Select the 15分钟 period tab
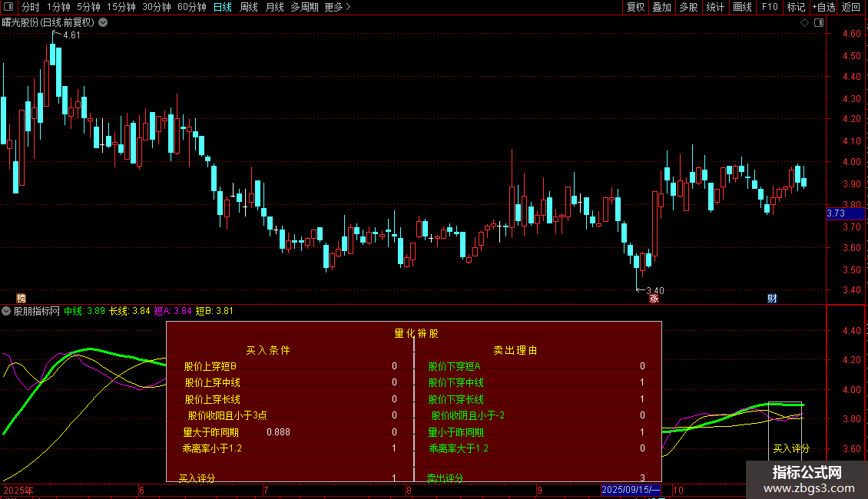 click(x=121, y=7)
